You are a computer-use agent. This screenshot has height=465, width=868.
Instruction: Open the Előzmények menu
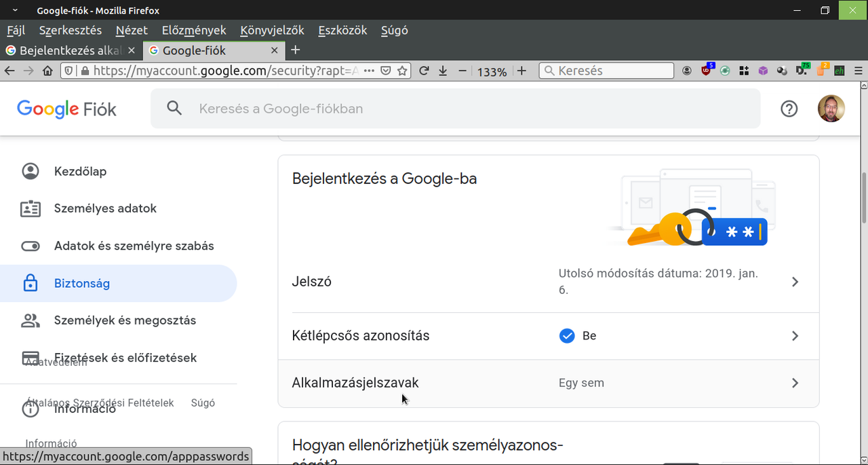click(x=194, y=31)
